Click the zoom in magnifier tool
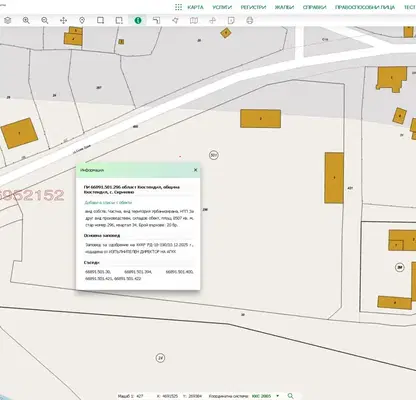 click(26, 20)
